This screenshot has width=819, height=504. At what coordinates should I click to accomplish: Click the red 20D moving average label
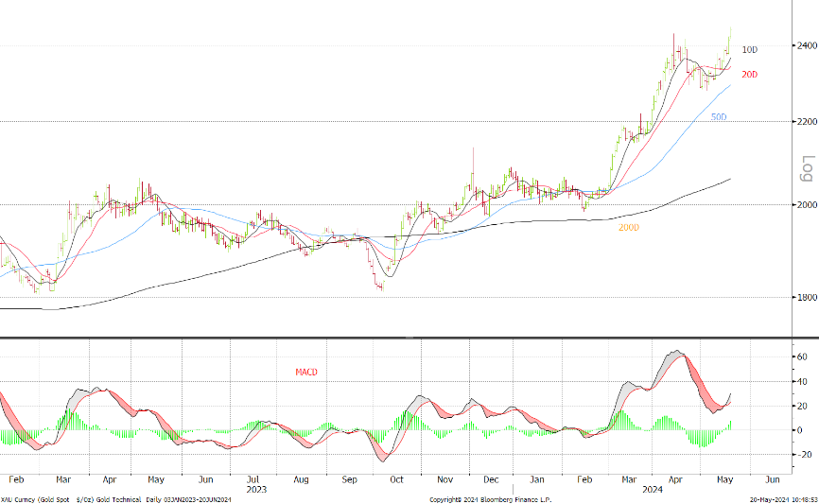point(750,75)
